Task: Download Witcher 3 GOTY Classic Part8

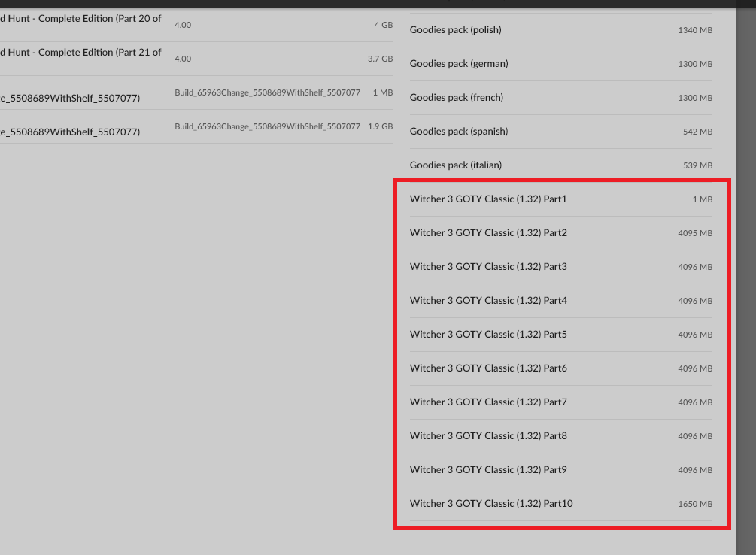Action: tap(488, 436)
